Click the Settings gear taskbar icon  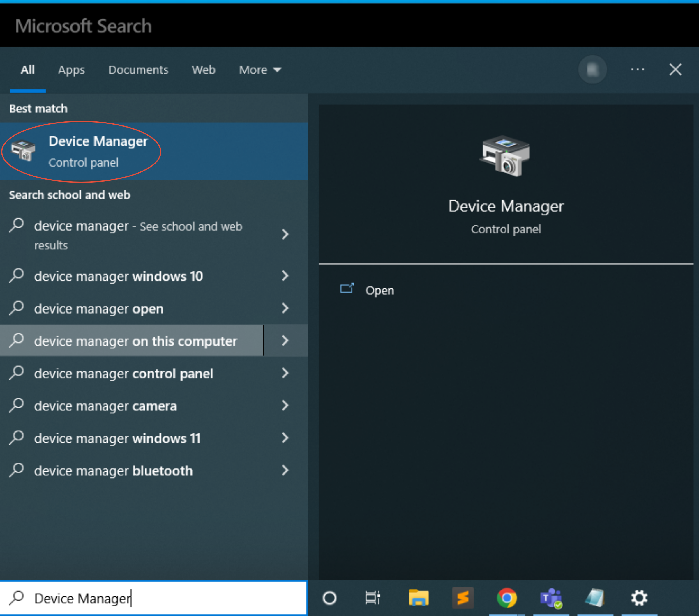[639, 598]
